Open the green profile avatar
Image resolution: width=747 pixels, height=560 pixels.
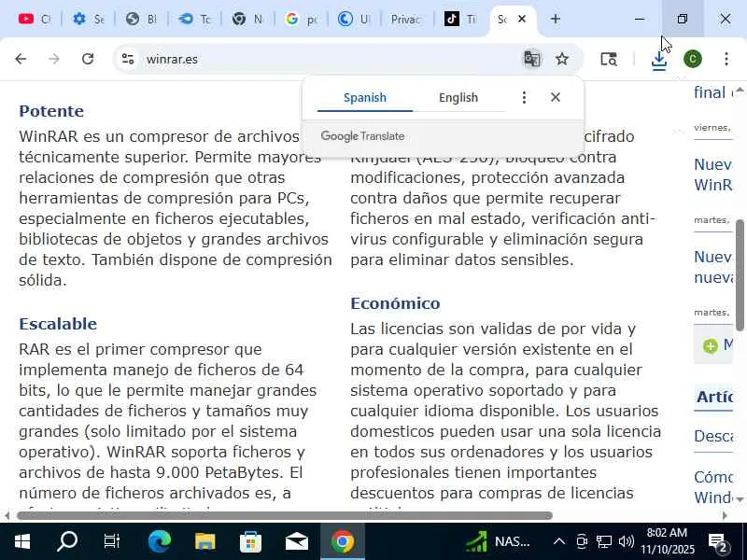click(692, 59)
